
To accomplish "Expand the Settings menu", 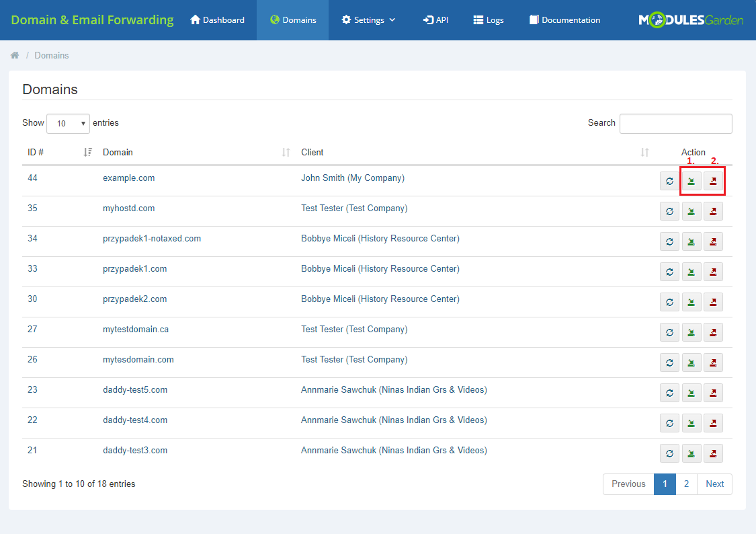I will click(368, 20).
